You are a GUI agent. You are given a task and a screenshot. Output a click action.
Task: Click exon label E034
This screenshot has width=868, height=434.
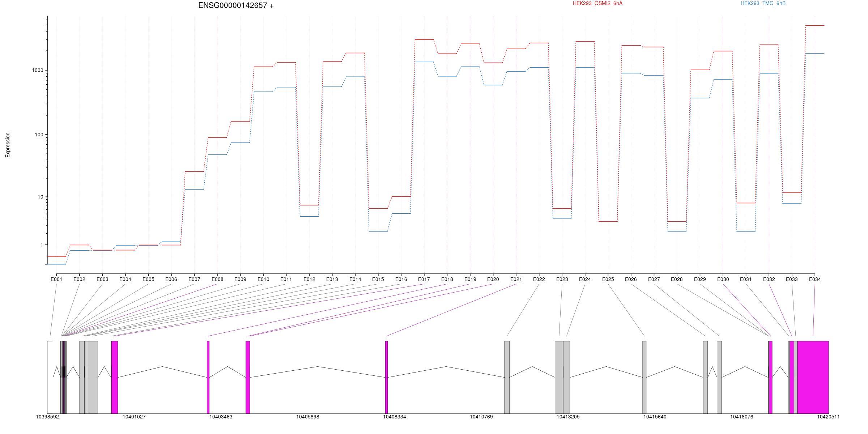click(815, 279)
